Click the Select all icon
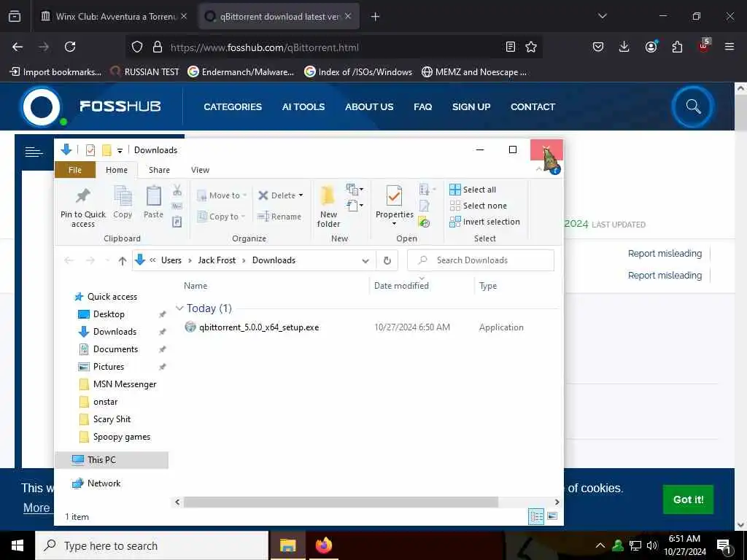The height and width of the screenshot is (560, 747). click(x=455, y=190)
